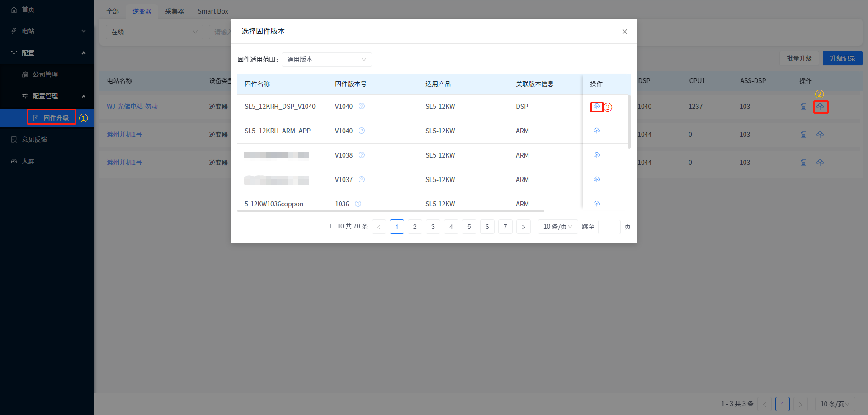
Task: Click the 跳至 page number input field
Action: tap(609, 227)
